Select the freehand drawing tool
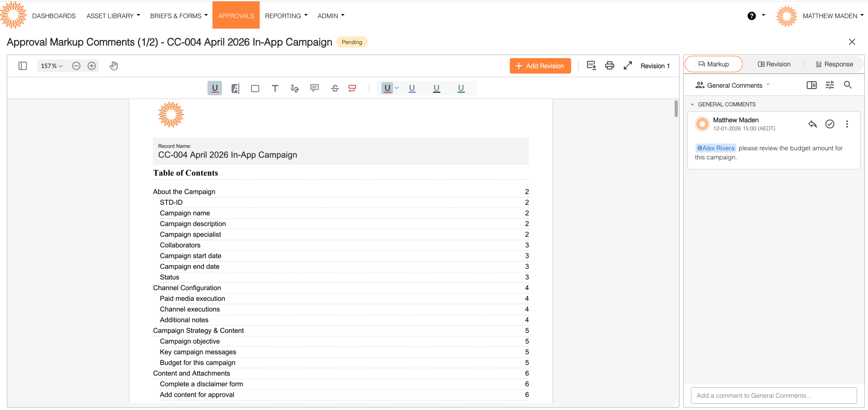Viewport: 868px width, 410px height. point(295,89)
